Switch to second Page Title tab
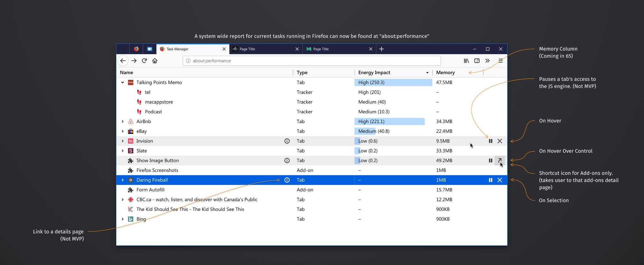 [x=339, y=49]
